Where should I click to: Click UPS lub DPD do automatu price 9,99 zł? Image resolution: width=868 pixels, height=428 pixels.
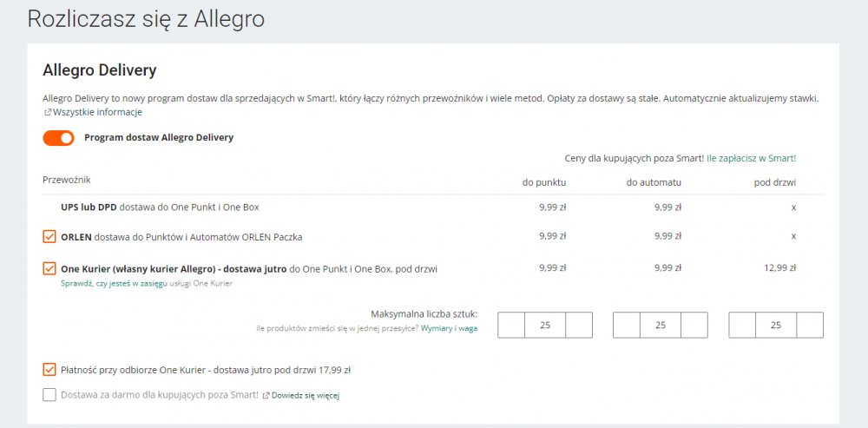coord(667,207)
